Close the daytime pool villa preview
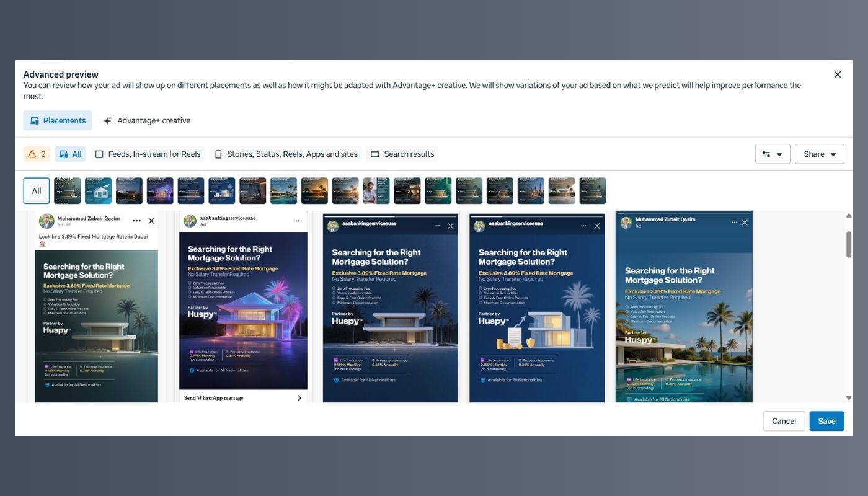The image size is (868, 496). [x=745, y=222]
